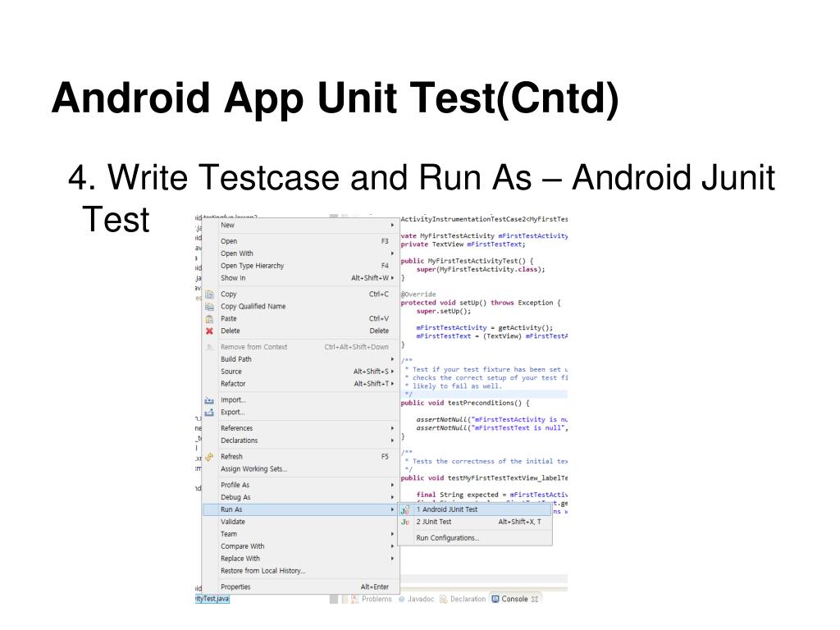The width and height of the screenshot is (840, 630).
Task: Select Open Type Hierarchy
Action: point(300,267)
